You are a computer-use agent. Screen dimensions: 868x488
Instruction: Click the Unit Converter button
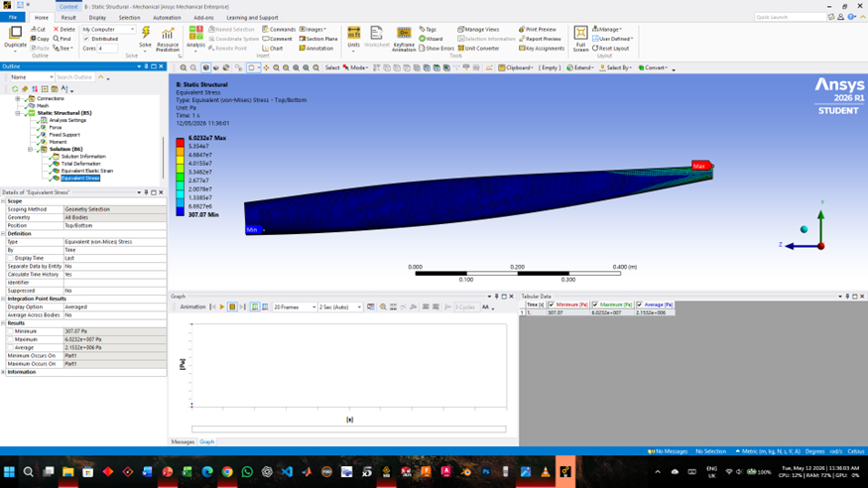(x=478, y=49)
